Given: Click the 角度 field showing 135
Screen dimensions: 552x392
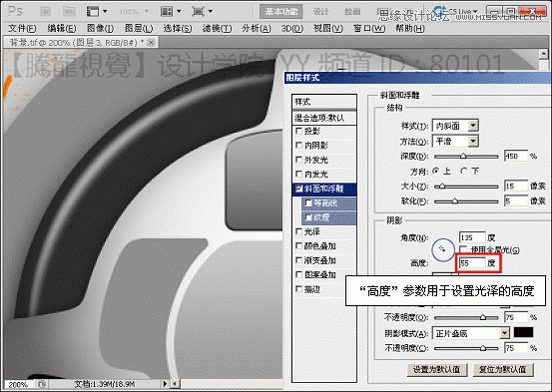Looking at the screenshot, I should tap(472, 237).
